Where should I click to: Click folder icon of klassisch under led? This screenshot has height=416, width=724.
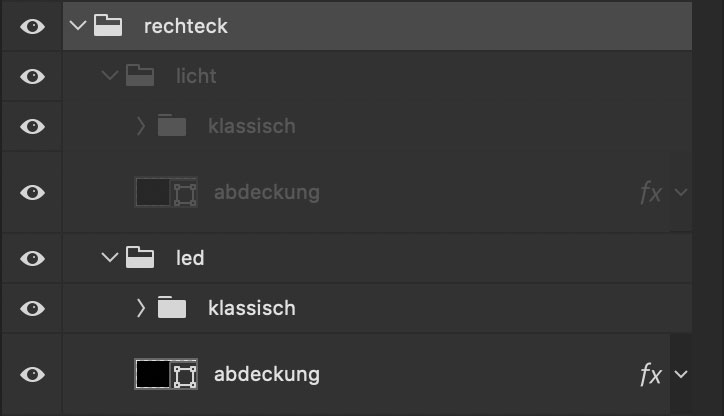click(172, 307)
